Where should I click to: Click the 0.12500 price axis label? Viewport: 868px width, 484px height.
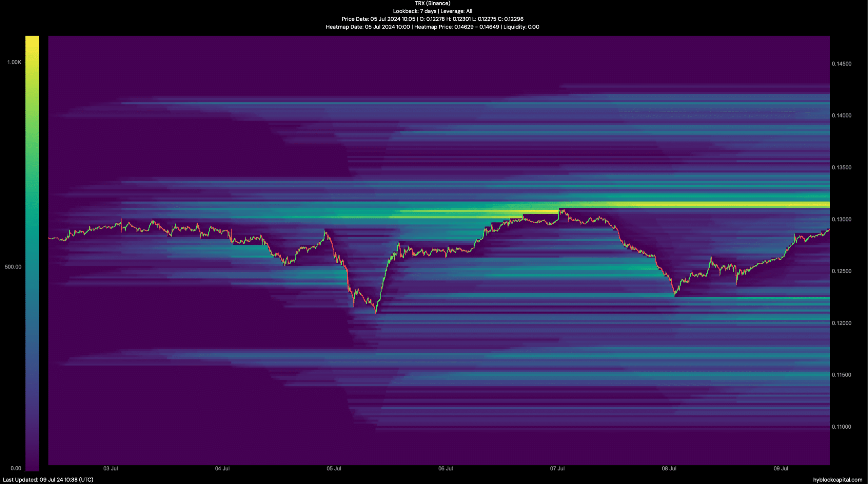click(842, 271)
